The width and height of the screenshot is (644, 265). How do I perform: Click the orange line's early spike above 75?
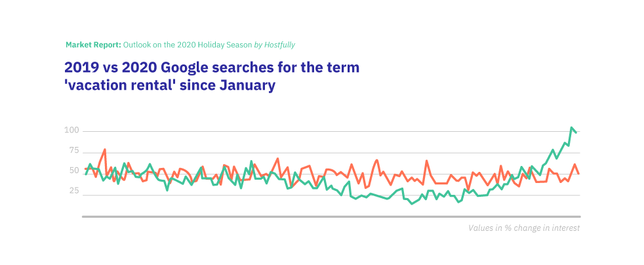pyautogui.click(x=105, y=150)
